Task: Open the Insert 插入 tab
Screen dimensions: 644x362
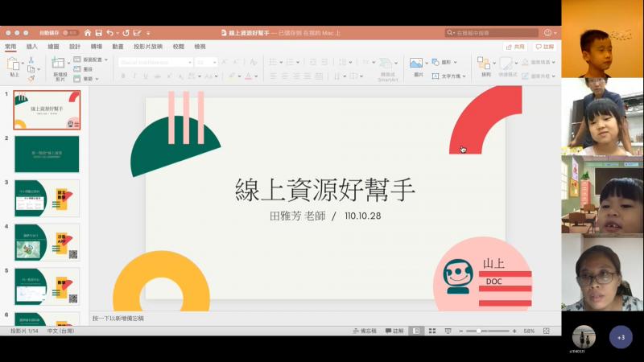Action: coord(32,47)
